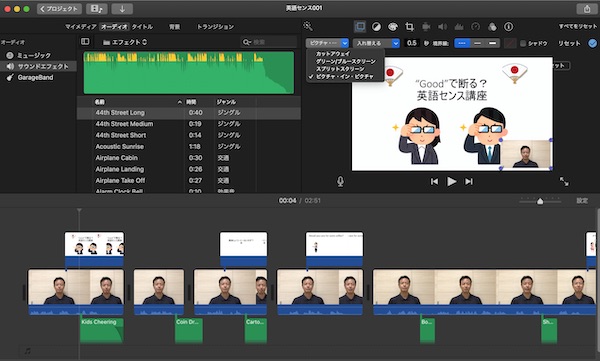Choose スプリットスクリーン from the menu
Viewport: 600px width, 361px height.
point(340,69)
